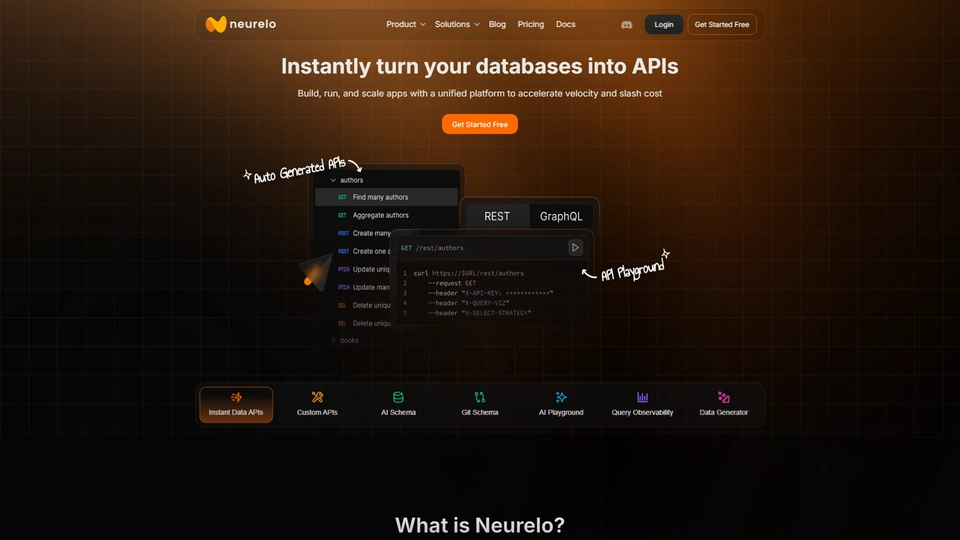Click the orange Get Started Free button

(480, 124)
